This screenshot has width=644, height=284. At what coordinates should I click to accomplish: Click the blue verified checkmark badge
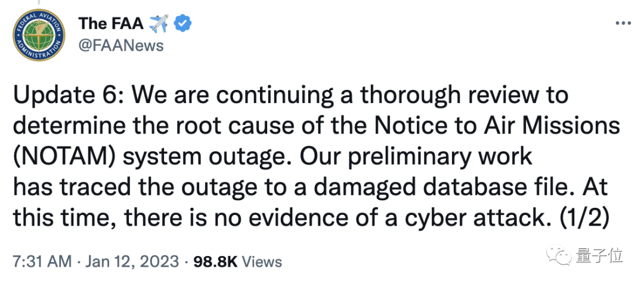pos(182,24)
